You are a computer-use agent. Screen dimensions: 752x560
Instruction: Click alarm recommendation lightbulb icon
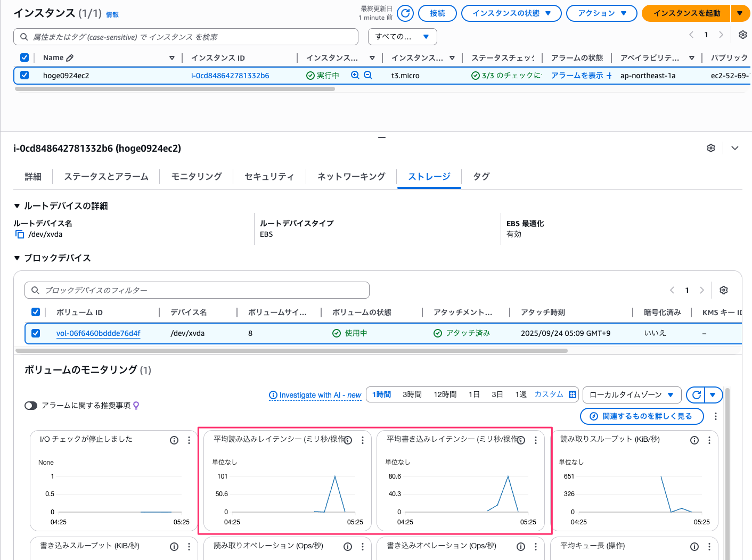click(136, 406)
